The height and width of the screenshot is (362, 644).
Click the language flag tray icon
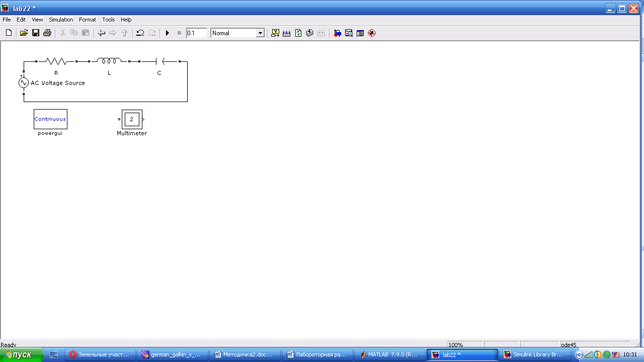pyautogui.click(x=615, y=354)
